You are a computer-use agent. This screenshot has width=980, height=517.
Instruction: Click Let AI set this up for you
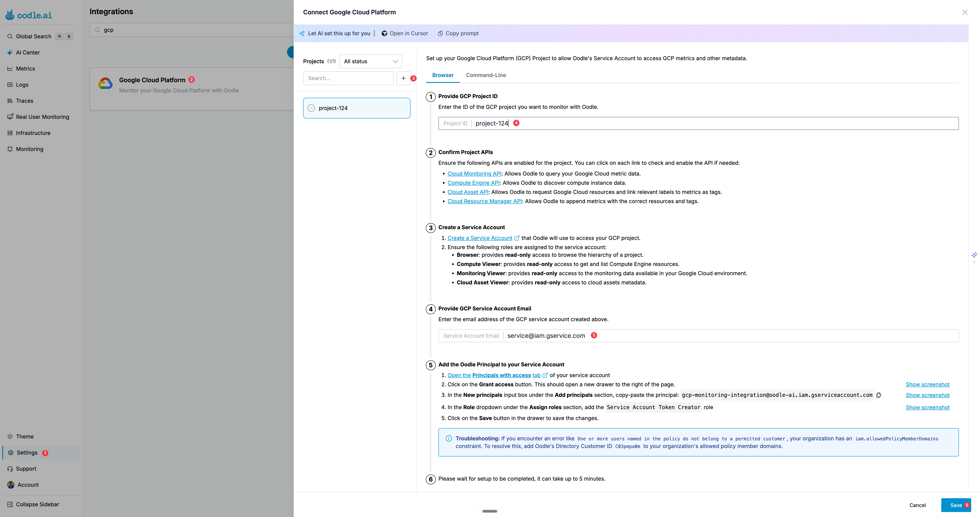click(x=335, y=34)
